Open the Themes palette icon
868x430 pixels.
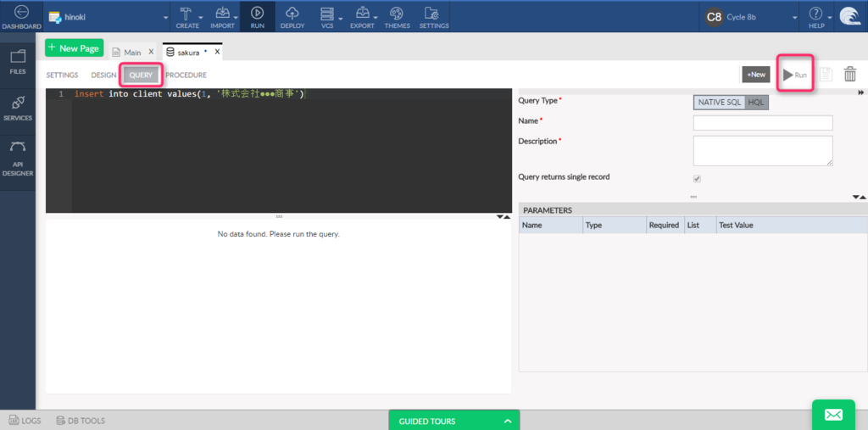click(397, 14)
